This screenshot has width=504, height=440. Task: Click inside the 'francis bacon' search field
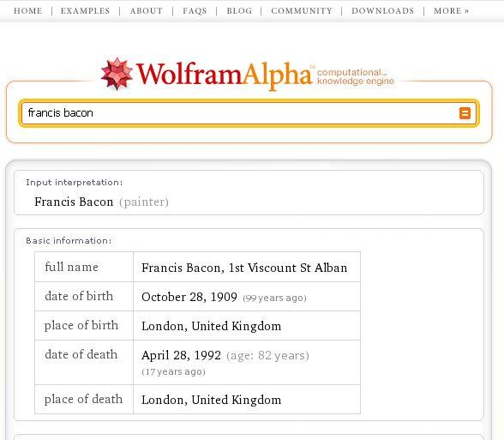(x=238, y=113)
